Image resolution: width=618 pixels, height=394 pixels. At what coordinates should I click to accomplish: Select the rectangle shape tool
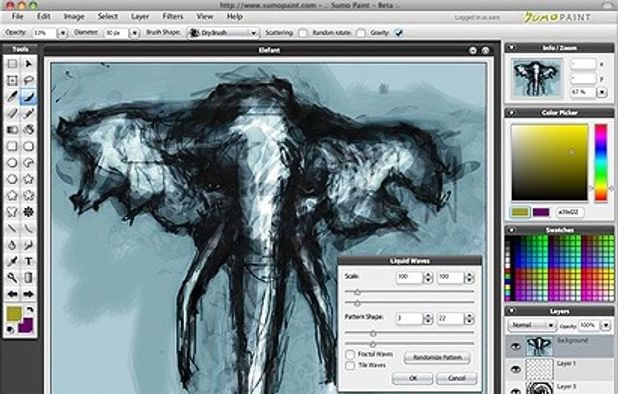(12, 146)
